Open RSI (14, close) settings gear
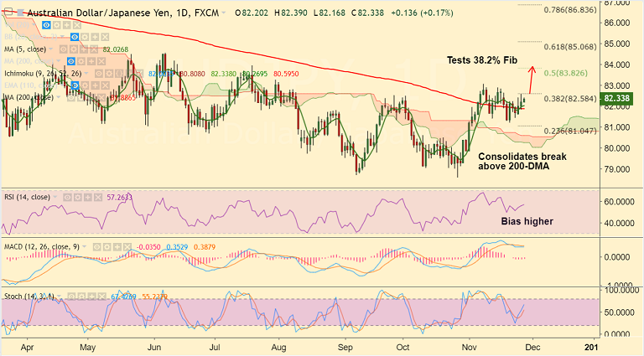Image resolution: width=644 pixels, height=356 pixels. tap(77, 198)
